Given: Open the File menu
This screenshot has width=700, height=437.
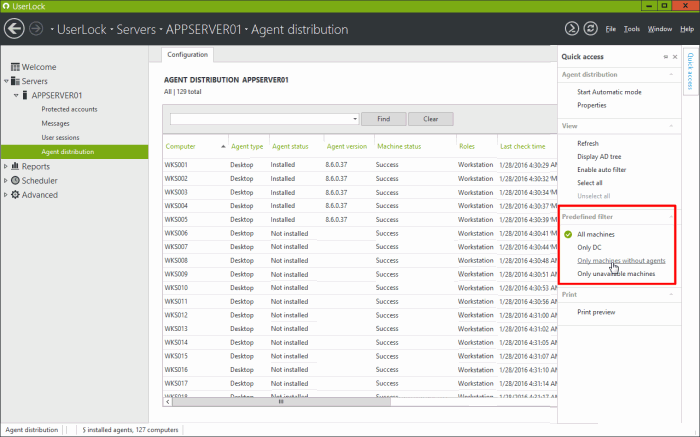Looking at the screenshot, I should (610, 29).
